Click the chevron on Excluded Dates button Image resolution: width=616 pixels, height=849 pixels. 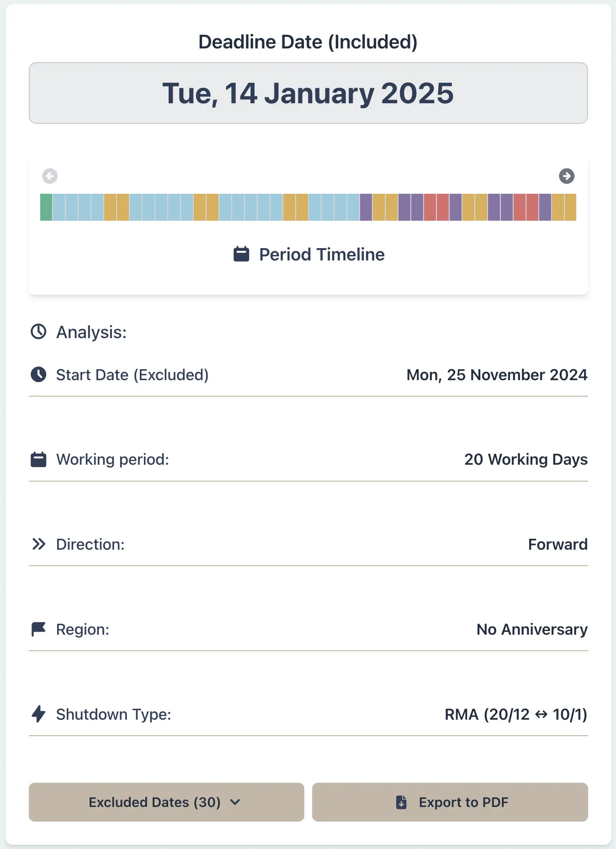click(x=236, y=802)
